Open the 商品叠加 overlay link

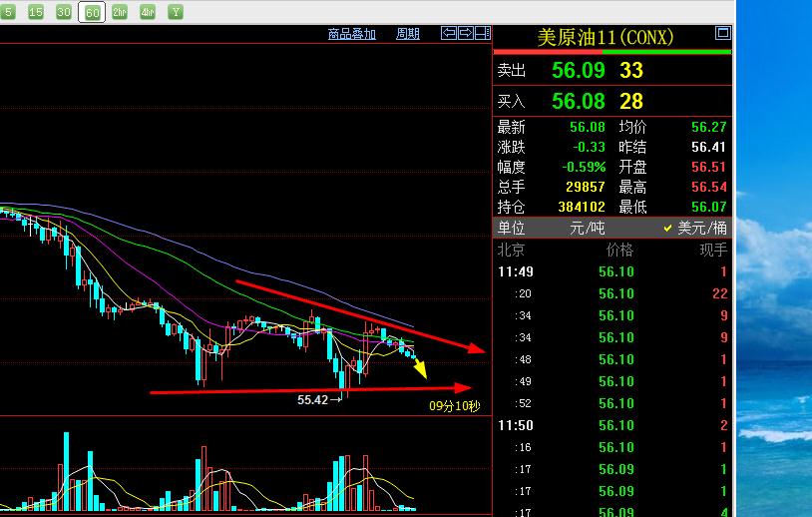tap(351, 34)
